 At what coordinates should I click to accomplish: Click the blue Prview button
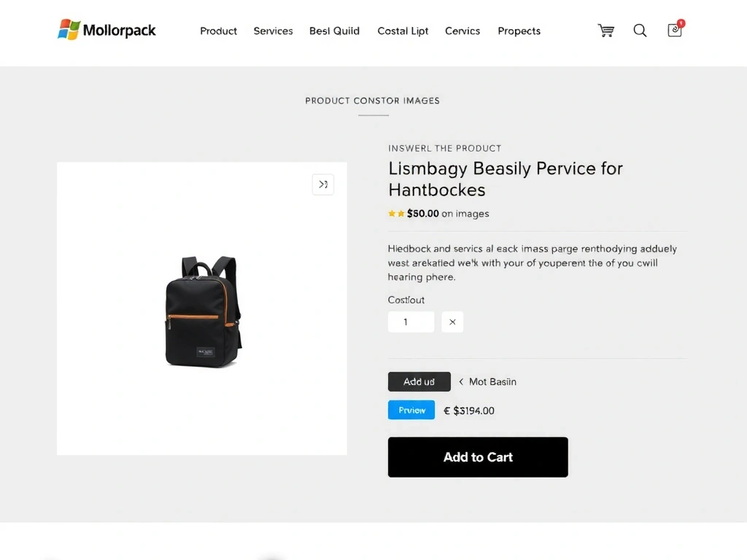(x=411, y=410)
